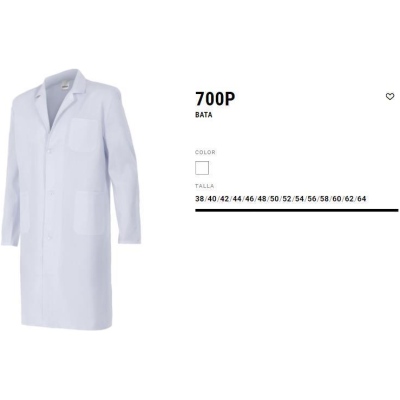
Task: Choose talla 54
Action: point(299,199)
